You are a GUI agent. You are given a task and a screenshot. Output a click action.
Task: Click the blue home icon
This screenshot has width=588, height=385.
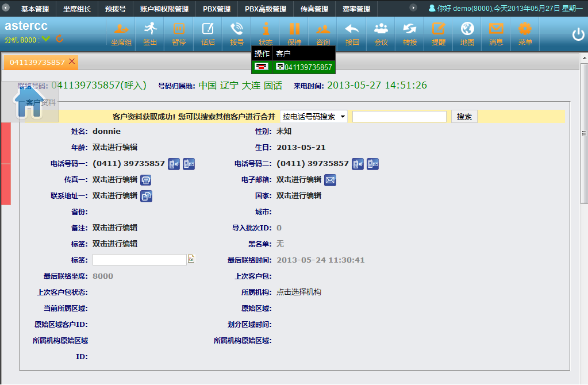[29, 103]
